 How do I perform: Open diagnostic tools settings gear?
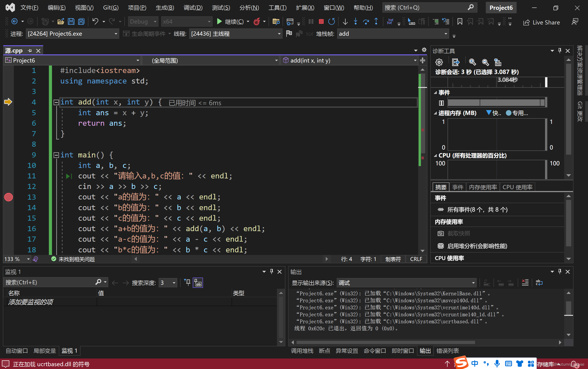439,63
